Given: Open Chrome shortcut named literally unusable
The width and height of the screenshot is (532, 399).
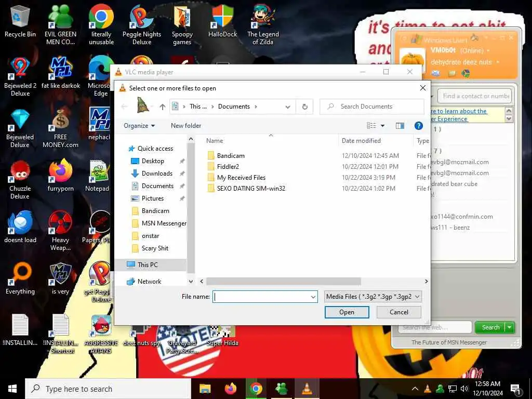Looking at the screenshot, I should (x=101, y=25).
